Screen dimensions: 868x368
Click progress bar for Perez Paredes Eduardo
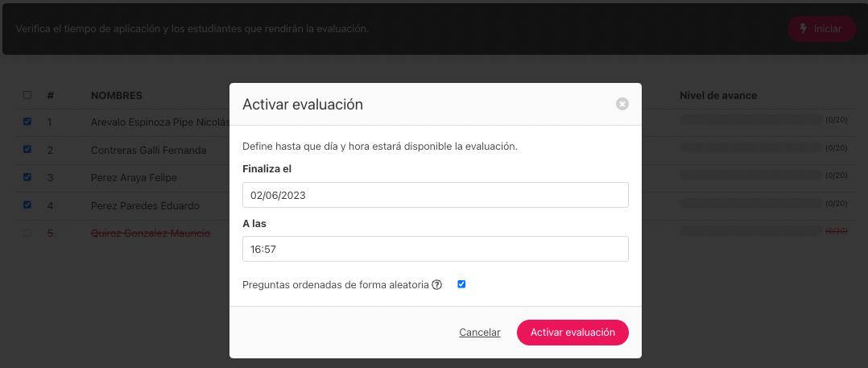tap(750, 203)
